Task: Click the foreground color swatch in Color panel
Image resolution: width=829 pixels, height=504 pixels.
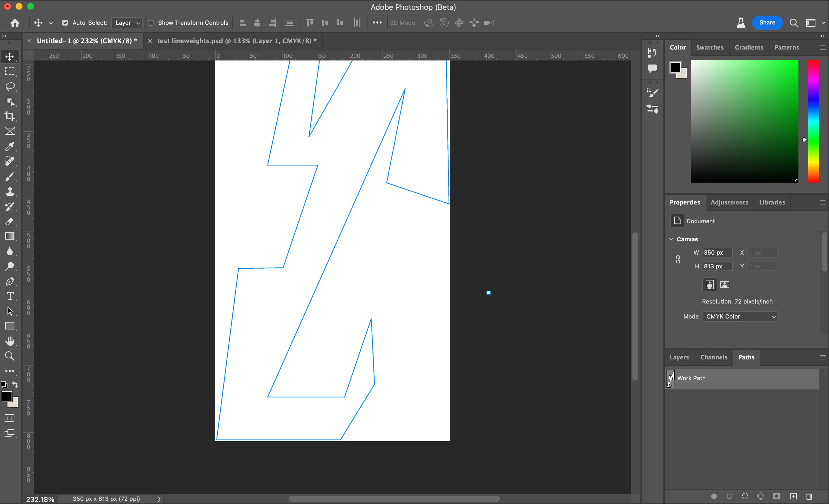Action: pyautogui.click(x=675, y=67)
